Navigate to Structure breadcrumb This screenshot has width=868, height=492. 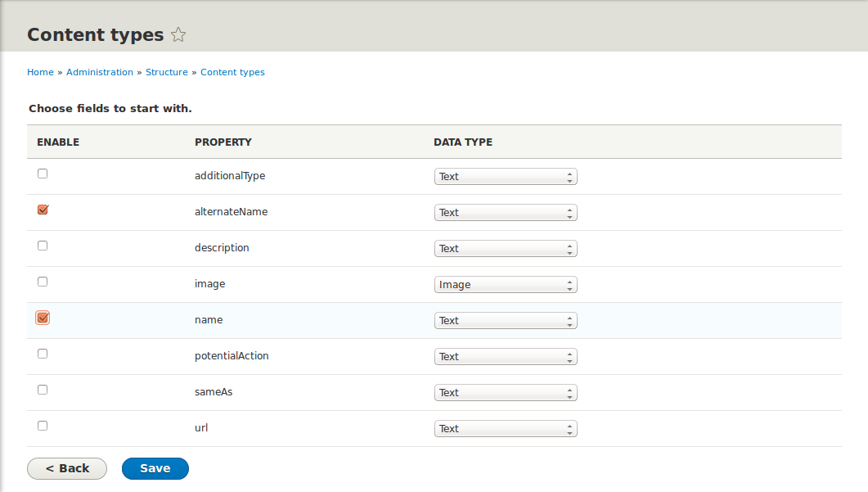tap(167, 72)
